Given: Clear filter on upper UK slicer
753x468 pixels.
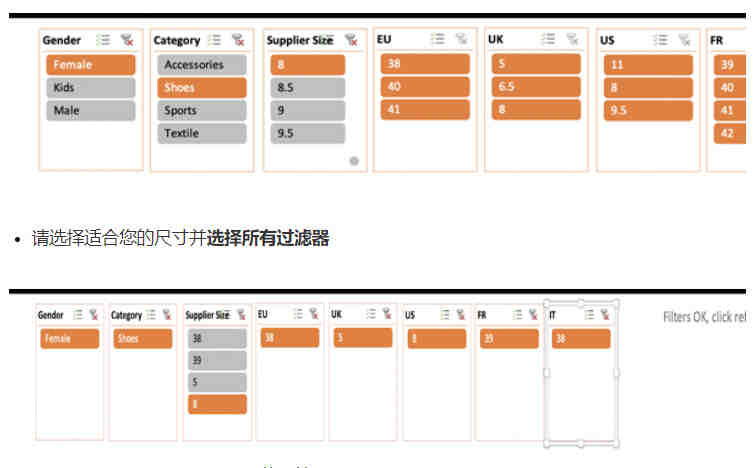Looking at the screenshot, I should pyautogui.click(x=572, y=39).
